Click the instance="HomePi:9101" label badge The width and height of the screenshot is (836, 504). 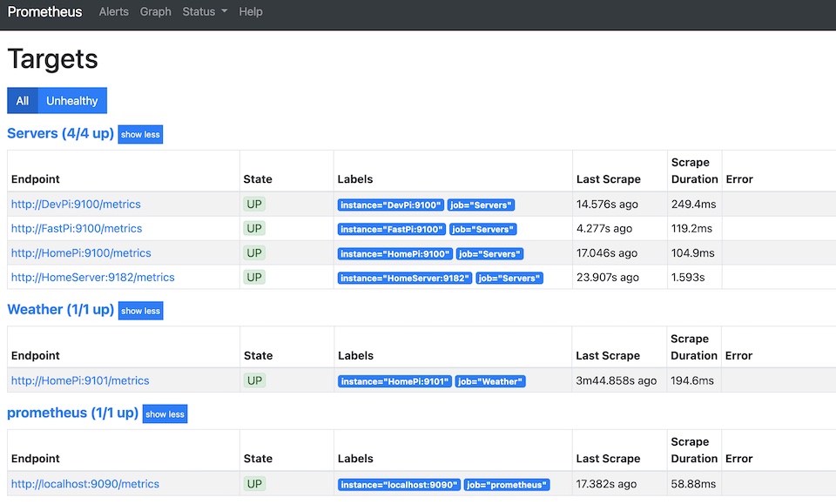point(394,381)
